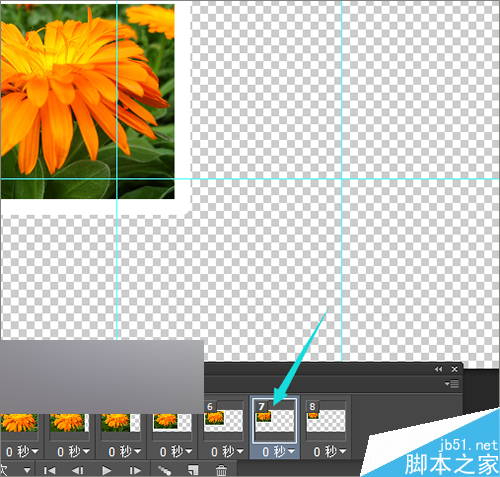This screenshot has height=477, width=500.
Task: Select the highlighted frame 7 thumbnail
Action: pyautogui.click(x=274, y=420)
